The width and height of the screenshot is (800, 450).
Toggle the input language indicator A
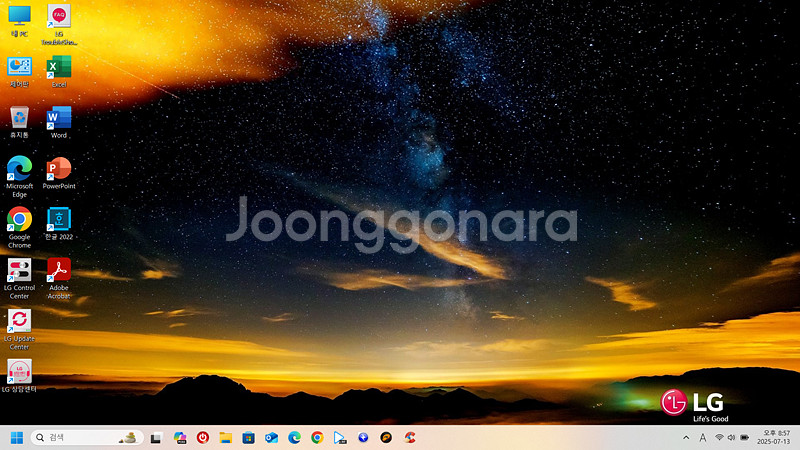point(703,438)
